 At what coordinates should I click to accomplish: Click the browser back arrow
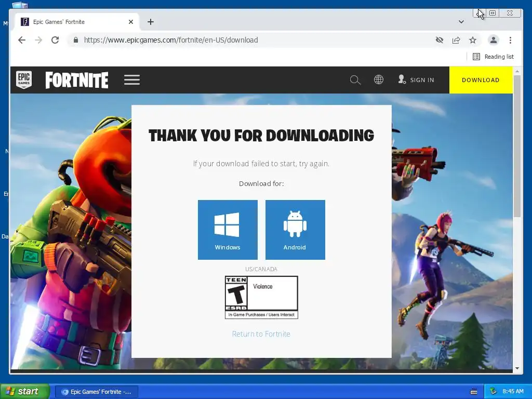22,40
